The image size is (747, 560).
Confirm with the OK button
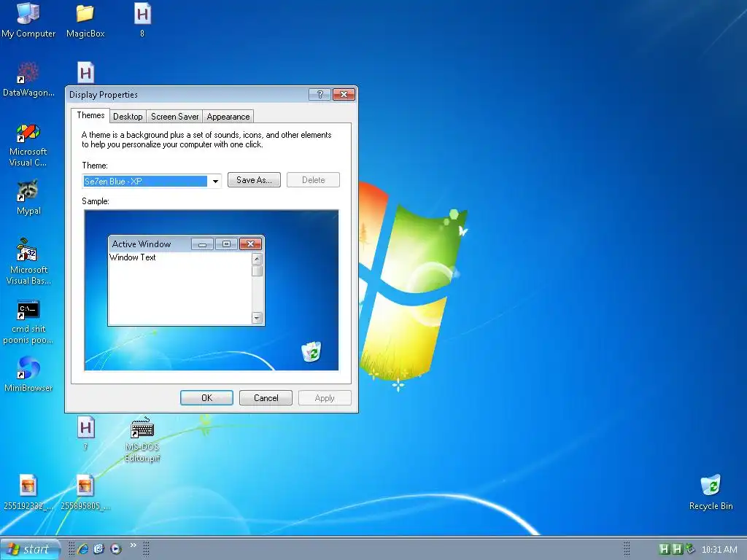click(206, 397)
